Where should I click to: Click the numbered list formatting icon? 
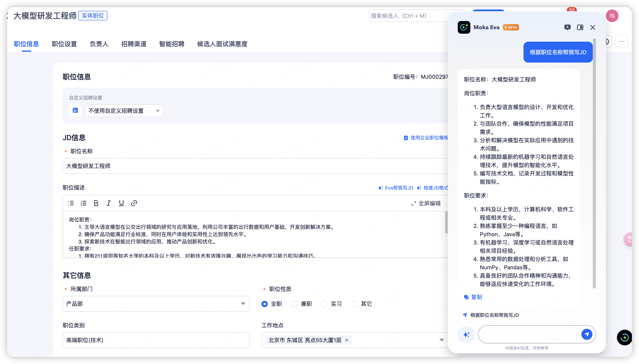(84, 203)
